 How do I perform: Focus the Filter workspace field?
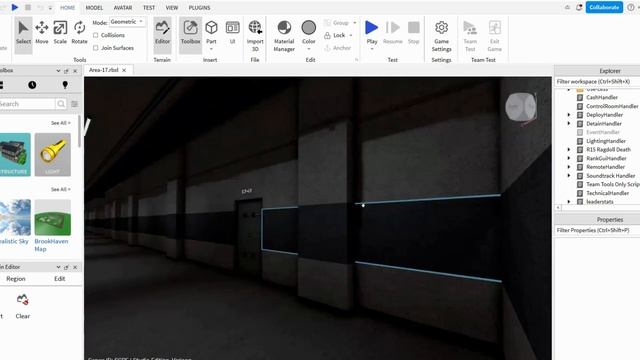tap(597, 82)
